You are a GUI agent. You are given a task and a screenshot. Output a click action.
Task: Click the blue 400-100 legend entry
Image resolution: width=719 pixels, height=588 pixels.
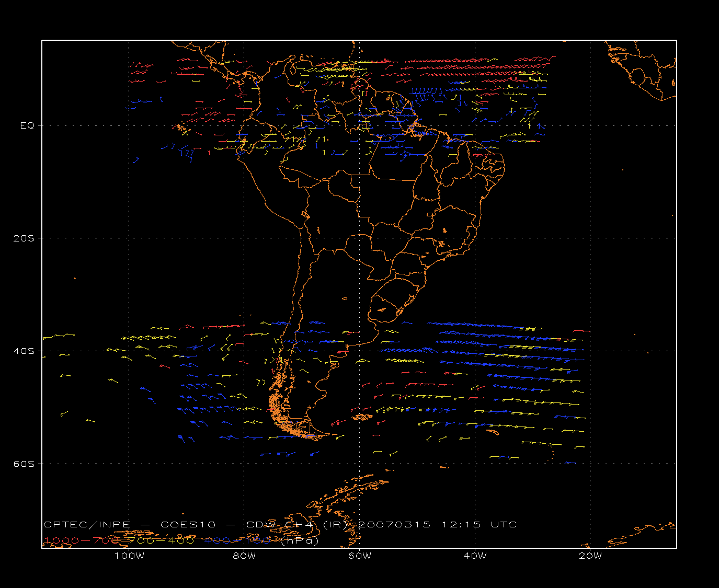[238, 540]
